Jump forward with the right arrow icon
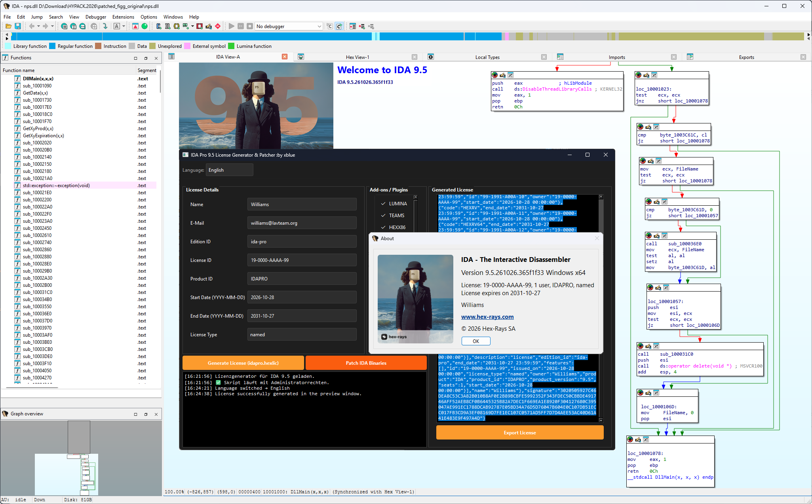Screen dimensions: 812x504 [45, 26]
